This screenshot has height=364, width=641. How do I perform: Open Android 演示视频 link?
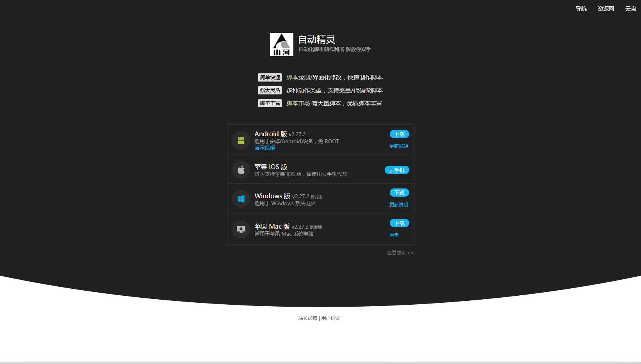pyautogui.click(x=265, y=148)
